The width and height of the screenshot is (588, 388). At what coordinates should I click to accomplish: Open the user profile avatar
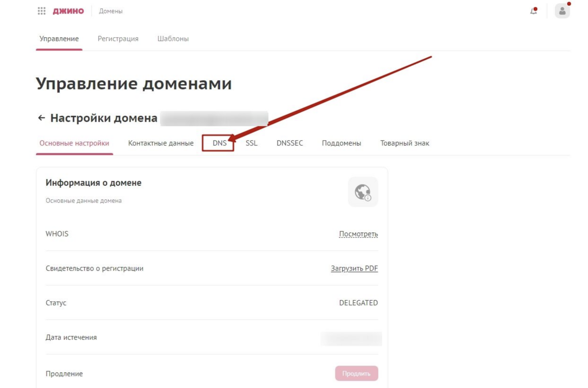coord(562,11)
